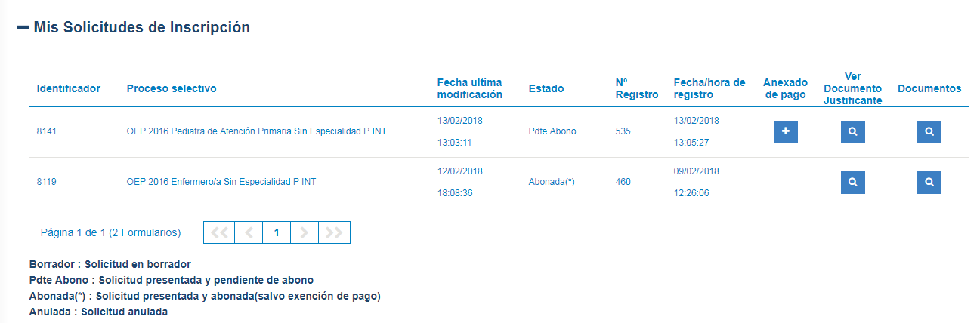Click the Pdte Abono status

pos(552,131)
